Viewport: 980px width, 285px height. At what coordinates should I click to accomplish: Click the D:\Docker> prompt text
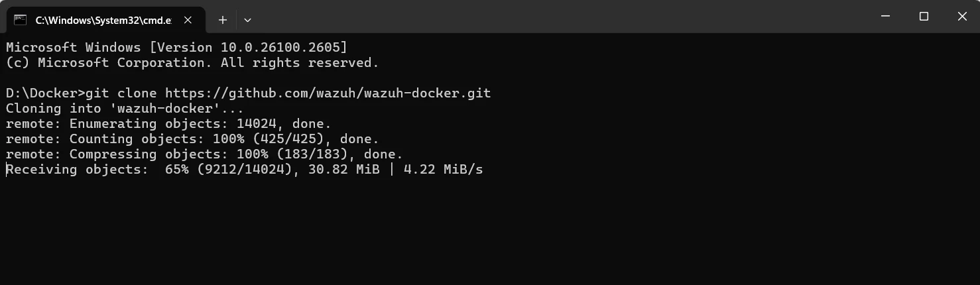(x=45, y=93)
